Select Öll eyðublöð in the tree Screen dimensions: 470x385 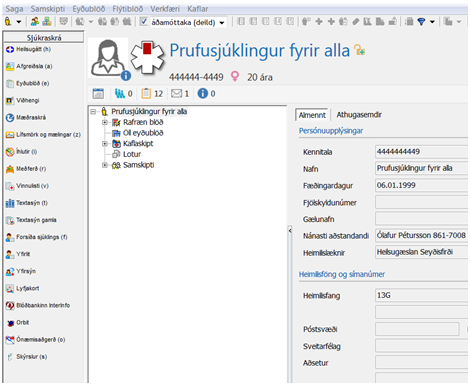143,133
